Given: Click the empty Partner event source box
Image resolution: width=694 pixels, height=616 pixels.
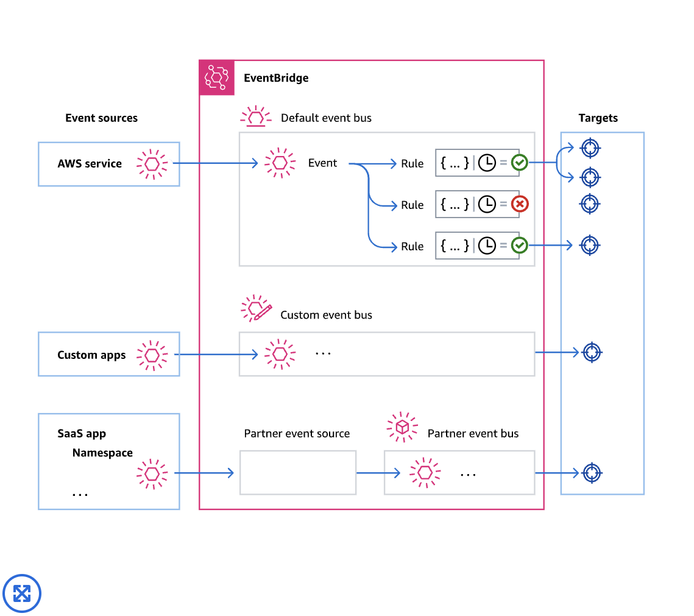Looking at the screenshot, I should 298,473.
